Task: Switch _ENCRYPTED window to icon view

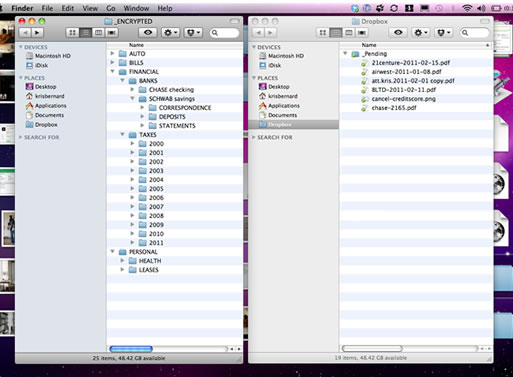Action: 72,32
